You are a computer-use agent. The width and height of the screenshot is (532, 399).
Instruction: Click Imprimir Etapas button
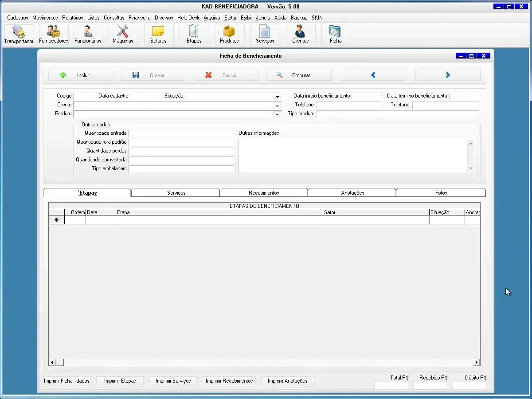(120, 381)
